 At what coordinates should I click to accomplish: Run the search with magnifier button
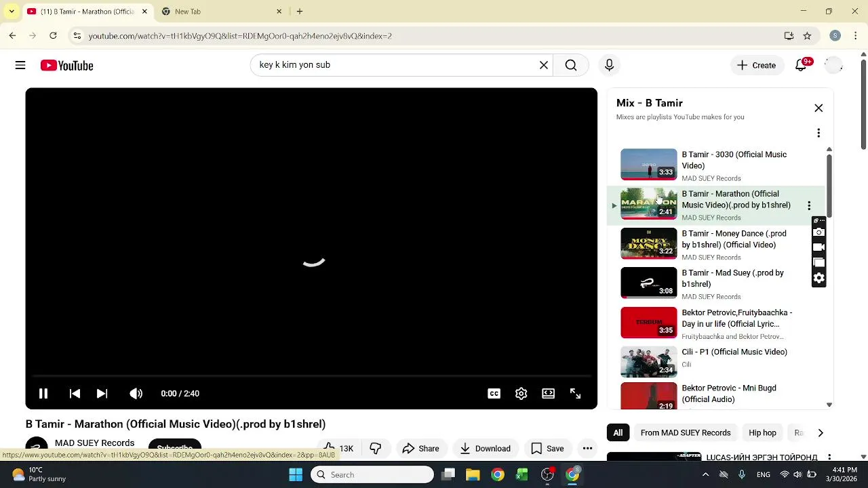(571, 65)
